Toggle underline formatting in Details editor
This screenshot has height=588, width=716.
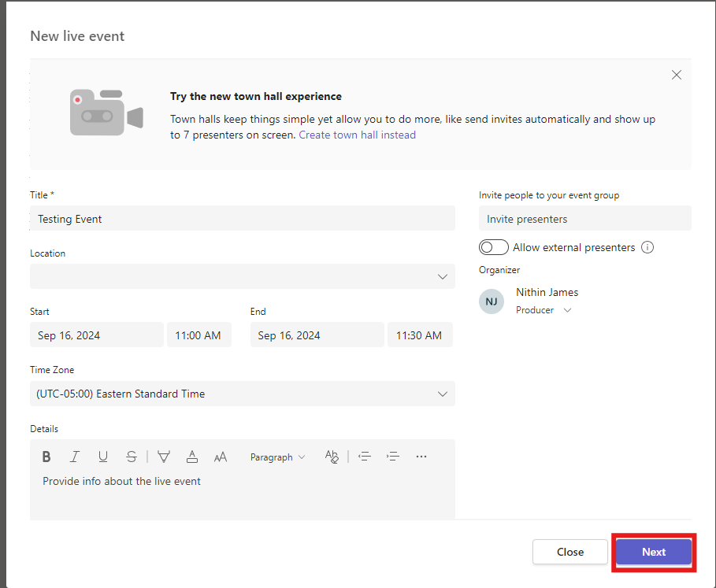[x=103, y=457]
